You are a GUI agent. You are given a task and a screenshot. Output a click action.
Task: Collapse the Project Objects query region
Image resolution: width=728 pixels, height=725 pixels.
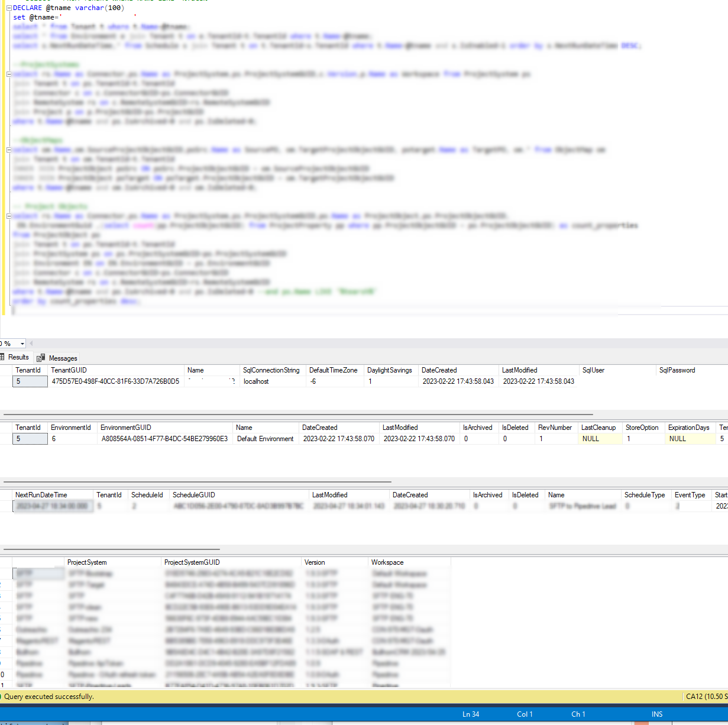8,216
